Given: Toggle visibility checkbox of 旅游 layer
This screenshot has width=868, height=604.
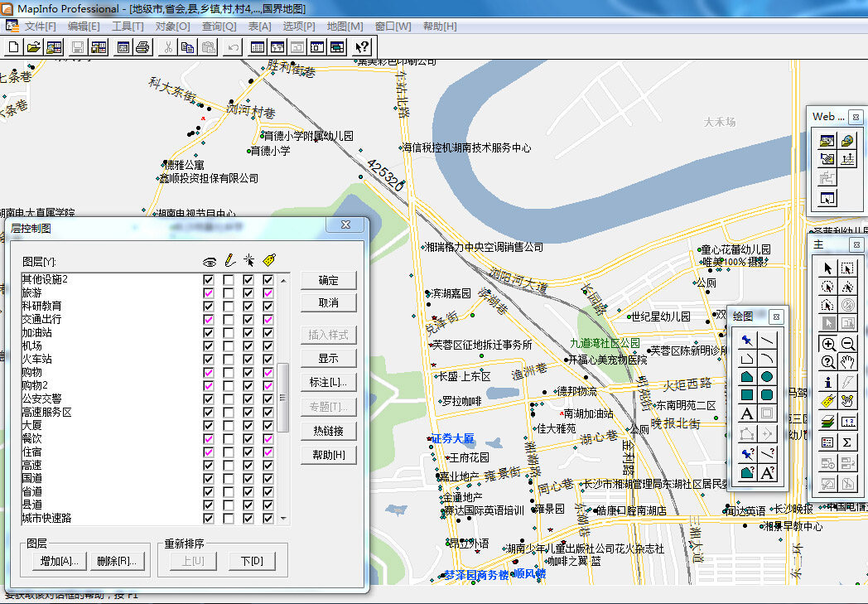Looking at the screenshot, I should click(x=209, y=292).
